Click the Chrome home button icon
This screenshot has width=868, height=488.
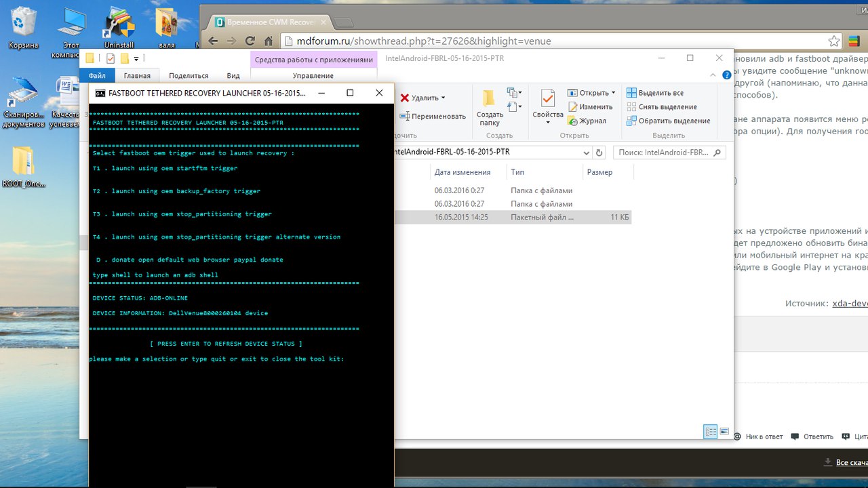pos(269,41)
